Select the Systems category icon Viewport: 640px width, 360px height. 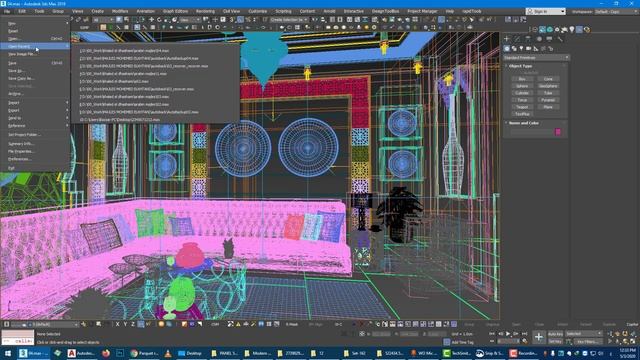(x=551, y=49)
